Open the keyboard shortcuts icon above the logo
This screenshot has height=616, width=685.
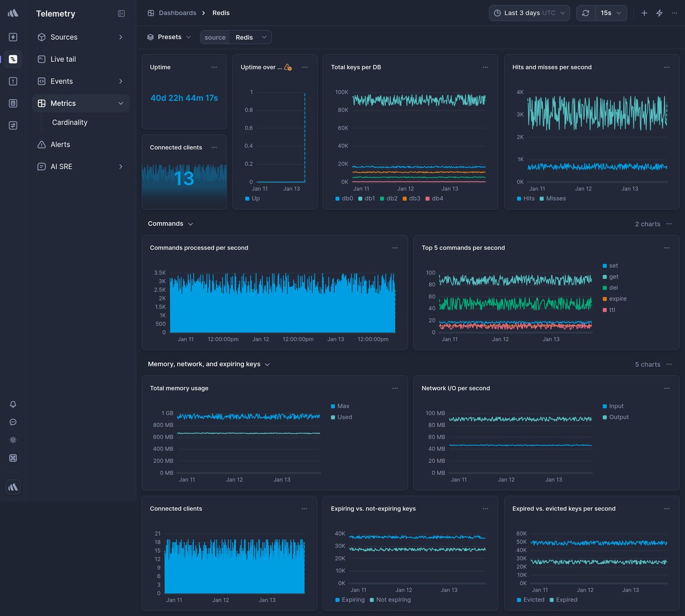point(13,458)
